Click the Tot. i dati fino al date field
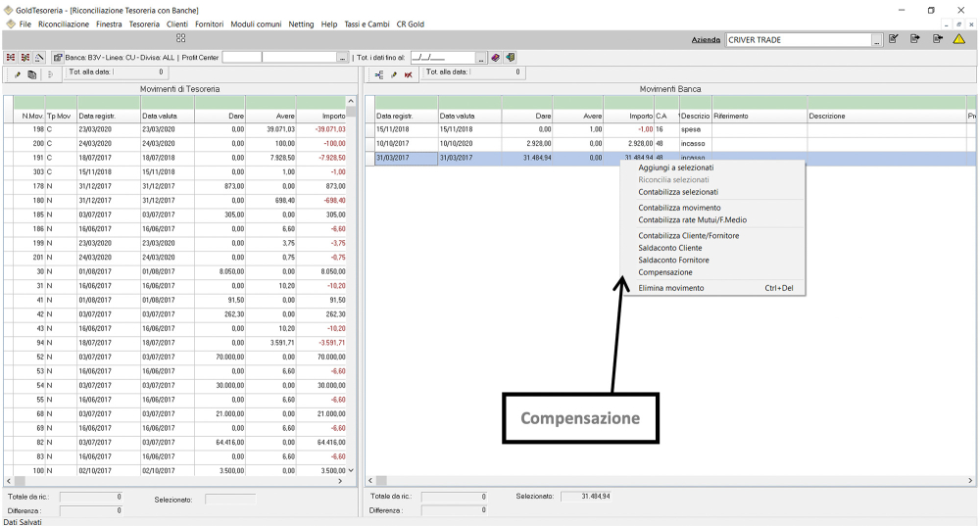Screen dimensions: 980x526 [x=442, y=58]
